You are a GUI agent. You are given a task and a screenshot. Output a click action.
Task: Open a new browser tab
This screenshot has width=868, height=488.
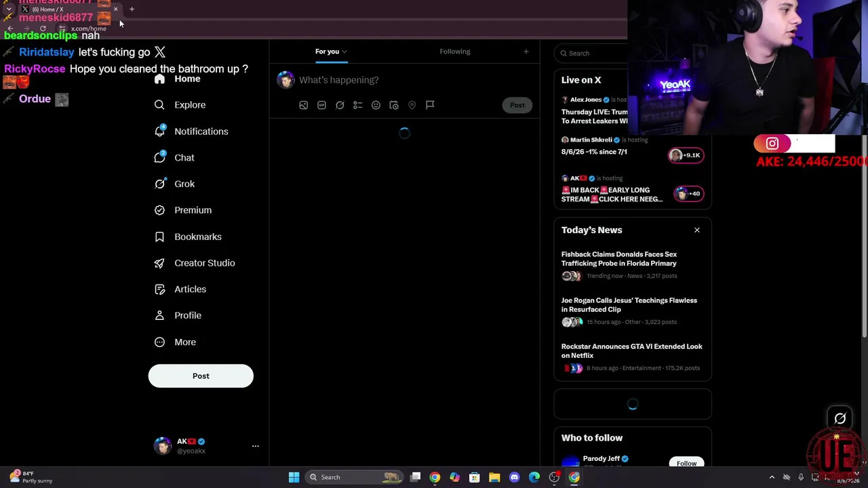132,9
